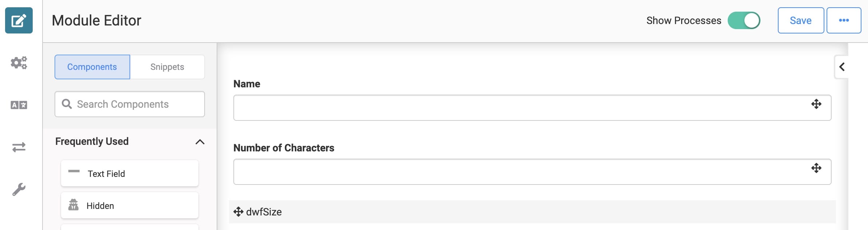Open the Module Editor pencil icon
Screen dimensions: 868x230
[x=19, y=20]
